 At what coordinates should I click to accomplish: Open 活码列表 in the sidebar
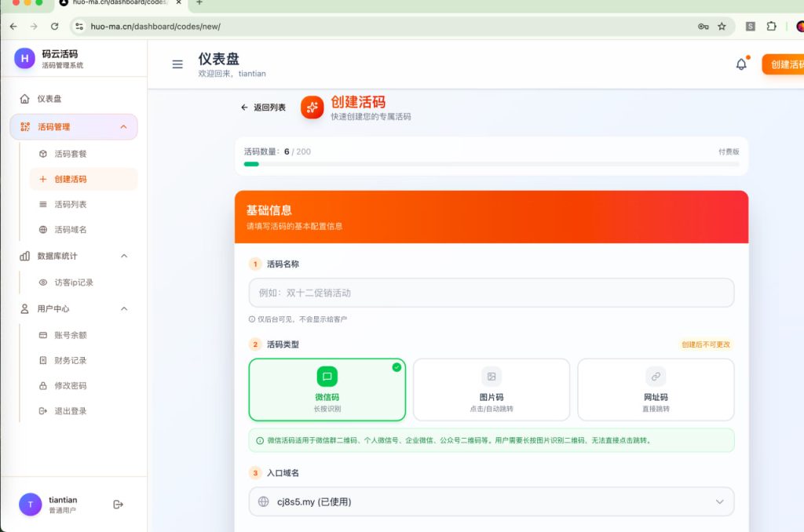pos(71,205)
